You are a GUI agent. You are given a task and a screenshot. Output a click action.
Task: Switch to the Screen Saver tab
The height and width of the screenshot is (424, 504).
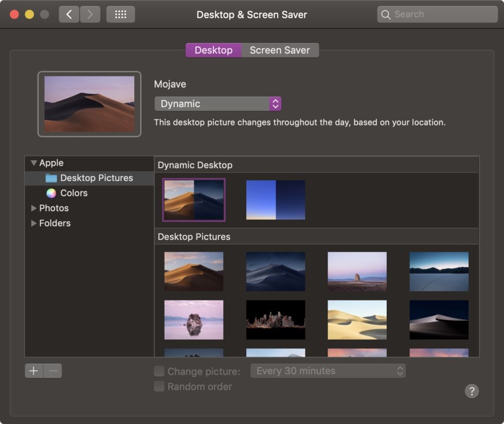tap(280, 50)
